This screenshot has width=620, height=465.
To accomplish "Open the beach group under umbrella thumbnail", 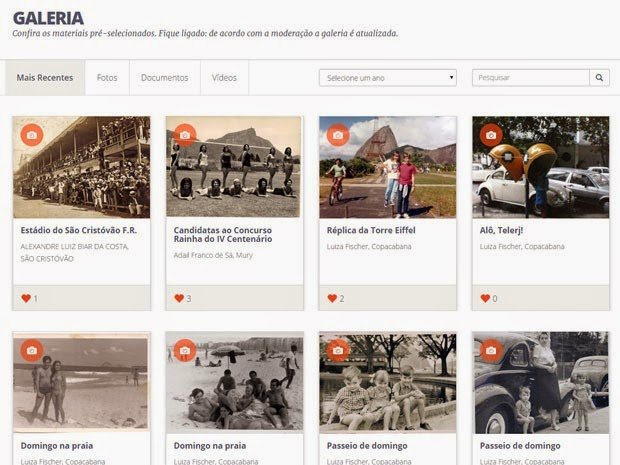I will point(234,382).
